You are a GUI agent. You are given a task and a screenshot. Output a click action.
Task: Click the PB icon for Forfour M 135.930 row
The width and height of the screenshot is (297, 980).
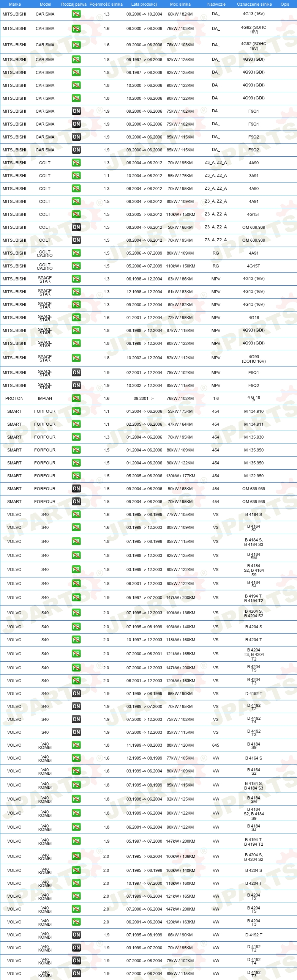76,437
